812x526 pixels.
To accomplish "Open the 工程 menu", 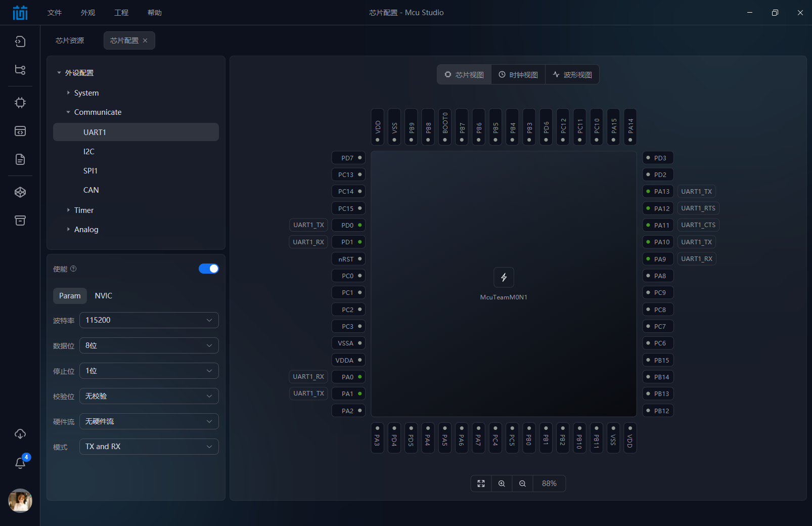I will pyautogui.click(x=121, y=13).
